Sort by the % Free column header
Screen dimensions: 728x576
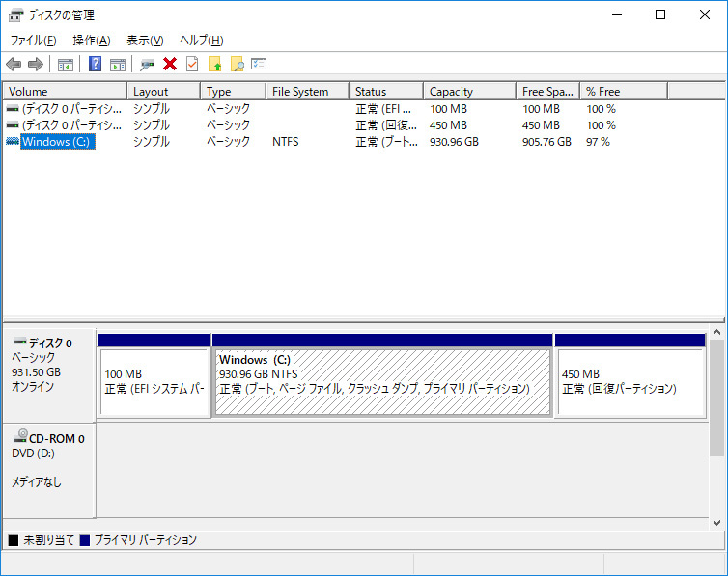click(x=624, y=92)
